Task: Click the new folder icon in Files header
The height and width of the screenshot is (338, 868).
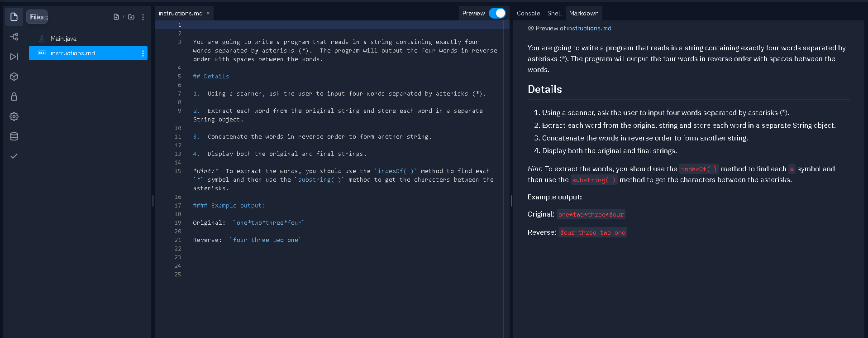Action: [131, 17]
